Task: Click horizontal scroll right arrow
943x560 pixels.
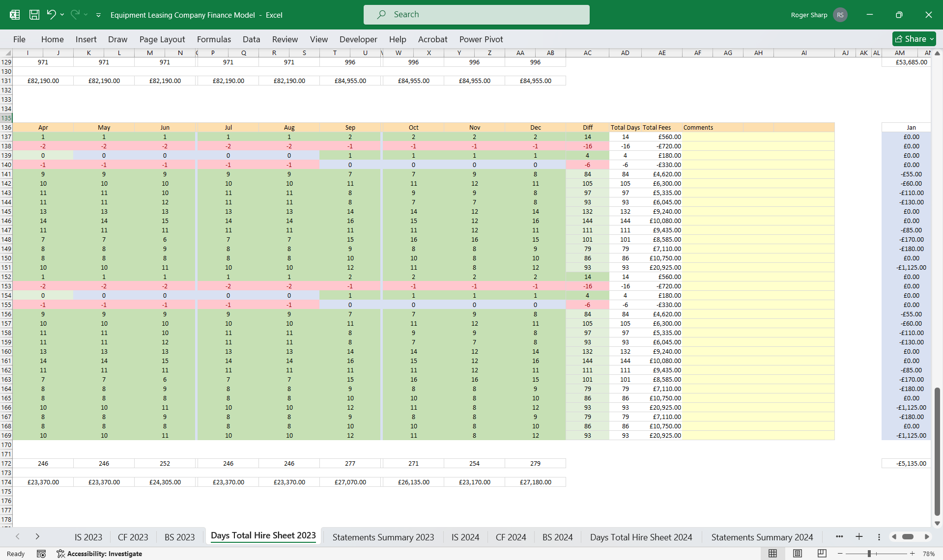Action: click(x=927, y=536)
